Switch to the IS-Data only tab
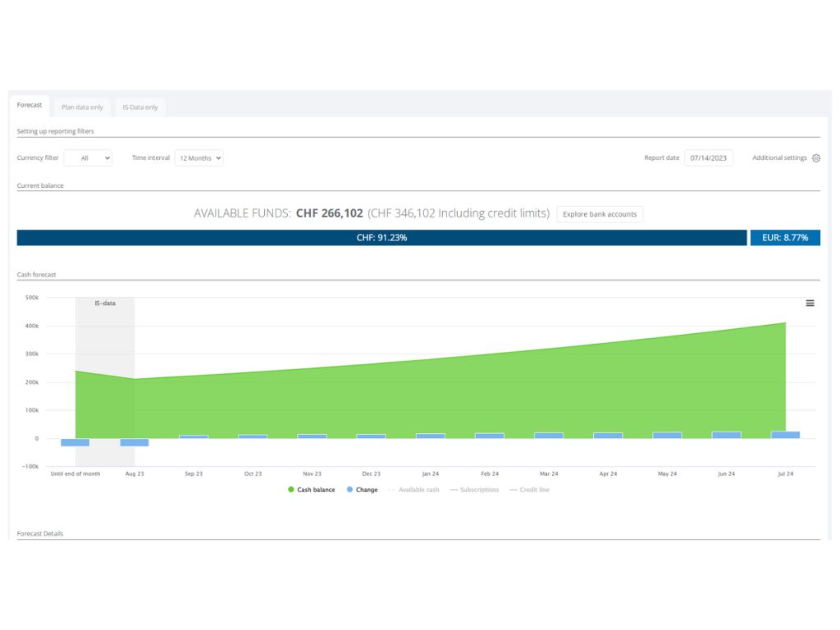 pos(140,107)
